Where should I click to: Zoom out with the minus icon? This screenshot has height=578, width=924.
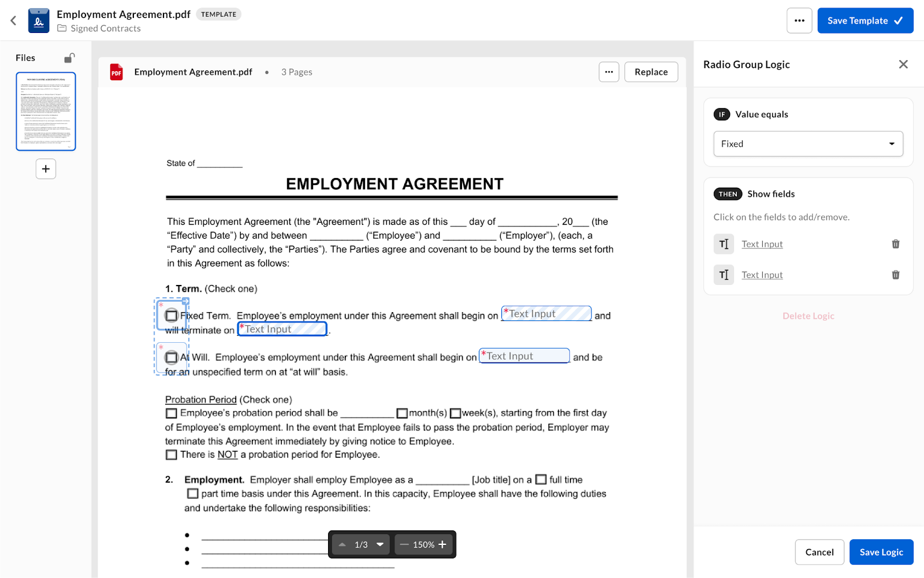pyautogui.click(x=404, y=544)
